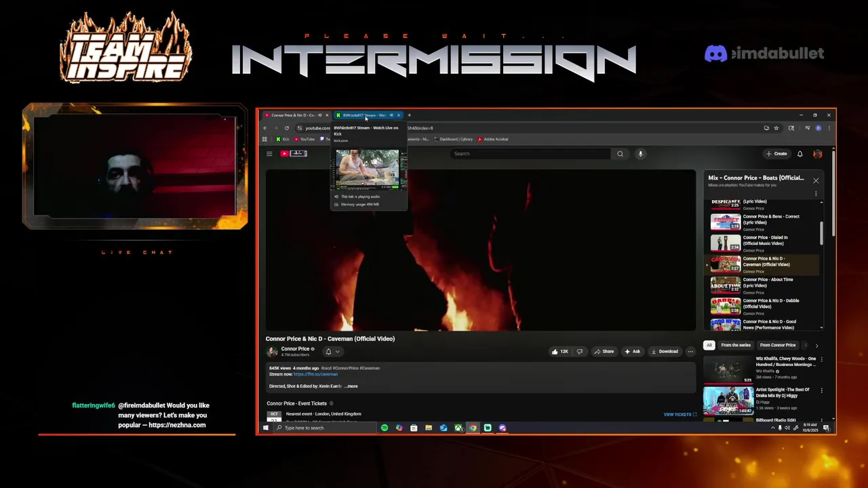Mute audio on the Connor Price tab
The height and width of the screenshot is (488, 868).
pos(320,115)
